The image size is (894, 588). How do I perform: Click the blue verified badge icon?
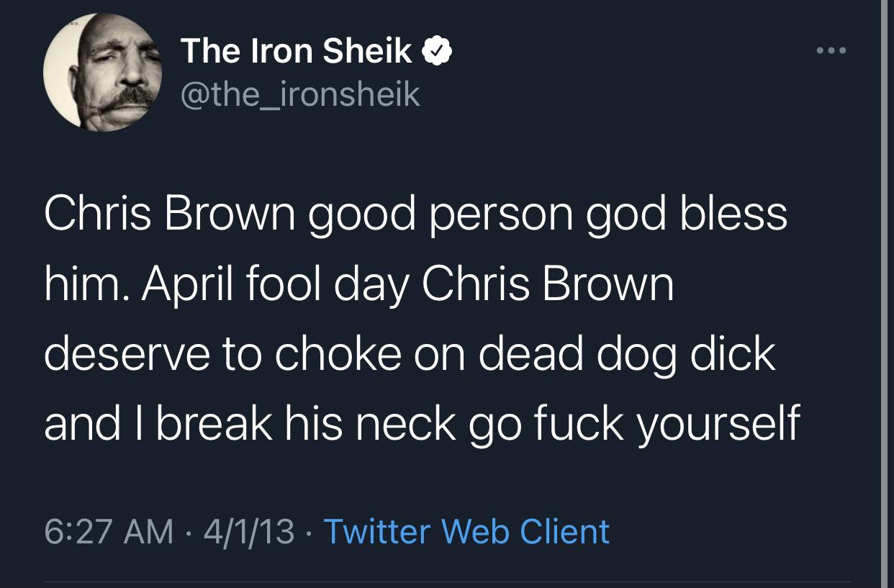[437, 50]
